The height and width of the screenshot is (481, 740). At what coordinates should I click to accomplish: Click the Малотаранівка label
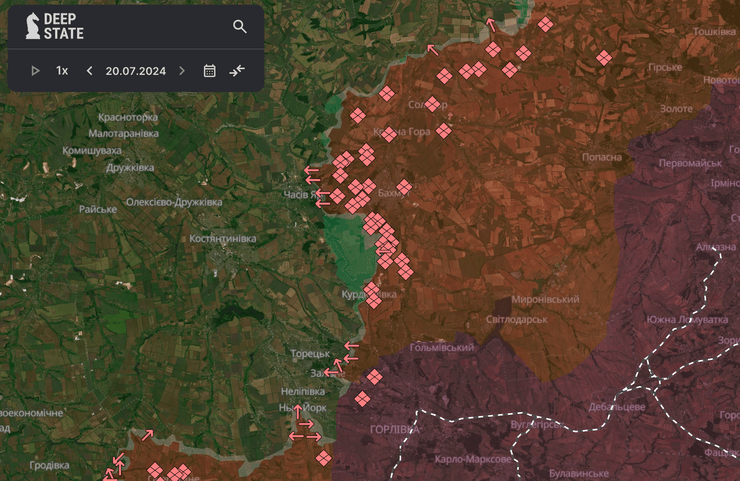pos(124,134)
